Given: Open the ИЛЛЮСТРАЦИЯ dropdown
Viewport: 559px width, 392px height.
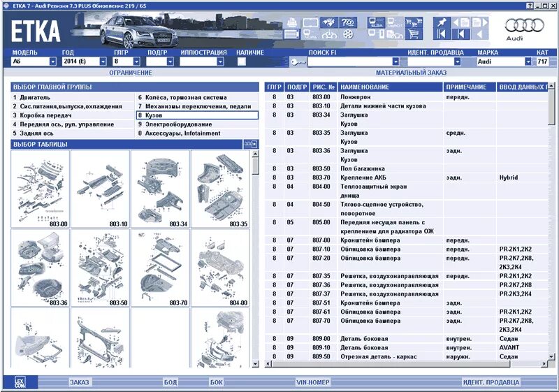Looking at the screenshot, I should click(220, 61).
